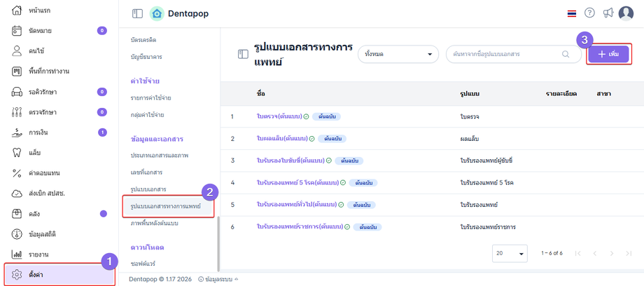Select ตั้งค่า in the left sidebar

coord(58,274)
